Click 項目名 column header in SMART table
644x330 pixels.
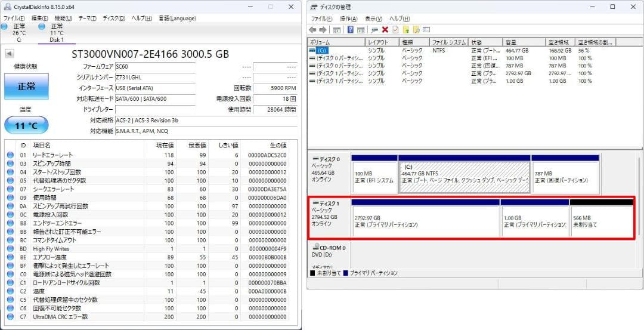[x=86, y=145]
